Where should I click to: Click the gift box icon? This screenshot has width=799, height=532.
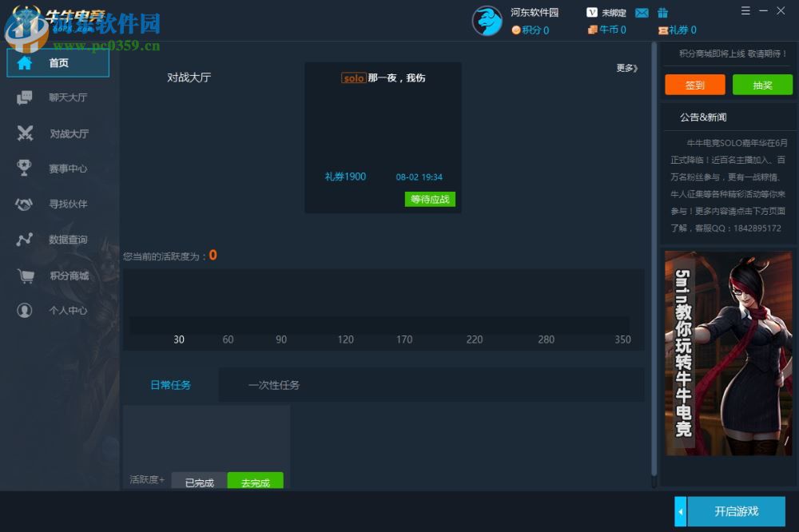click(x=662, y=12)
